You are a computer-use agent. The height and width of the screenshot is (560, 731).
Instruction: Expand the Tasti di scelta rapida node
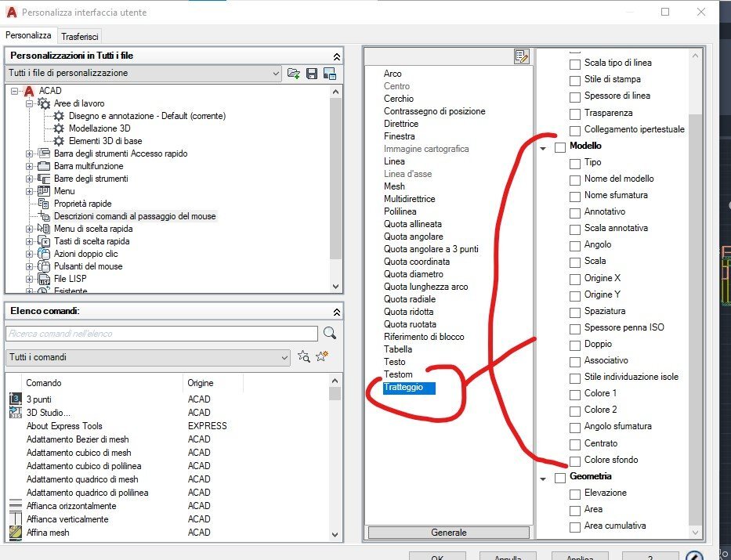pyautogui.click(x=29, y=241)
